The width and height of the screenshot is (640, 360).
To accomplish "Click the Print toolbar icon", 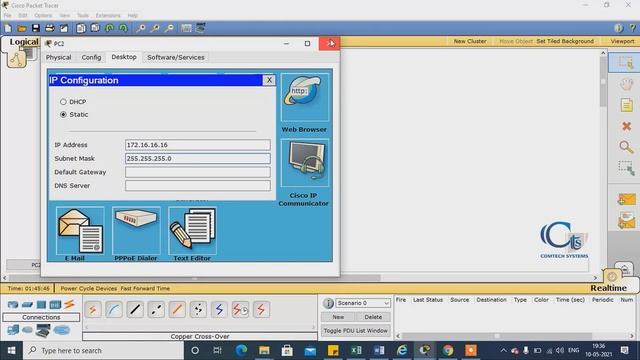I will point(50,28).
